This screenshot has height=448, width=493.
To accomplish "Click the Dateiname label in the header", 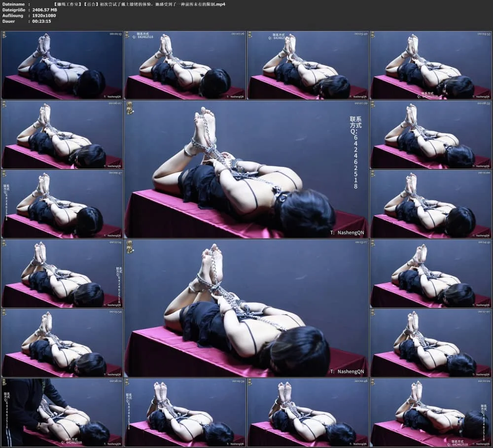I will pos(13,4).
